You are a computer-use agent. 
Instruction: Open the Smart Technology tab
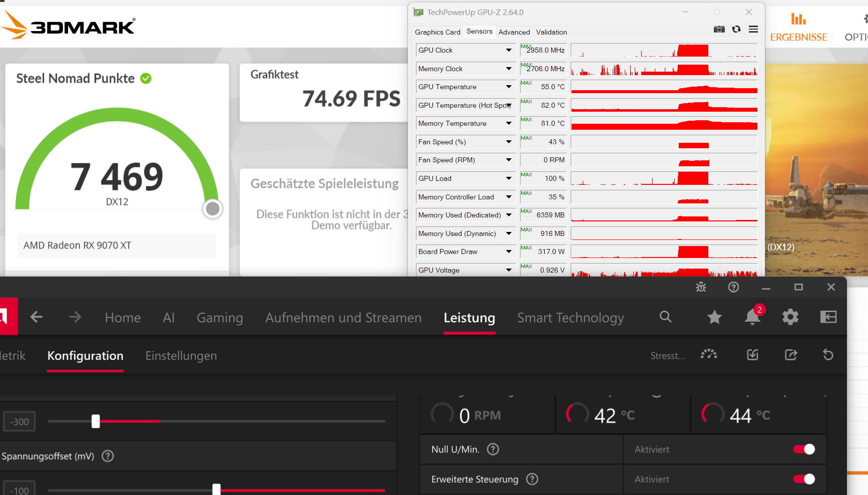[571, 318]
